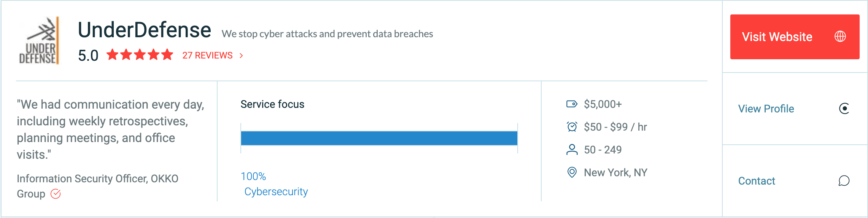Click the location pin icon
Viewport: 868px width, 218px height.
point(572,172)
